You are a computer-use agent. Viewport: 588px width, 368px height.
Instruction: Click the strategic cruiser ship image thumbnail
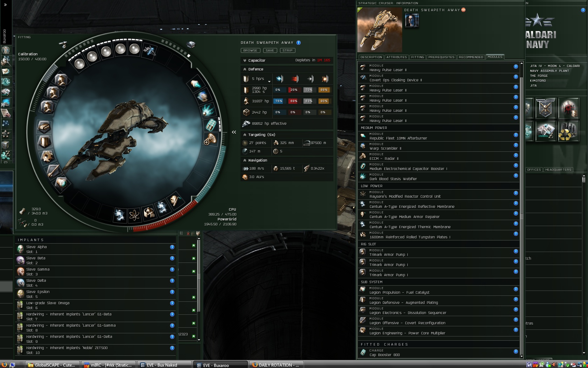tap(380, 30)
